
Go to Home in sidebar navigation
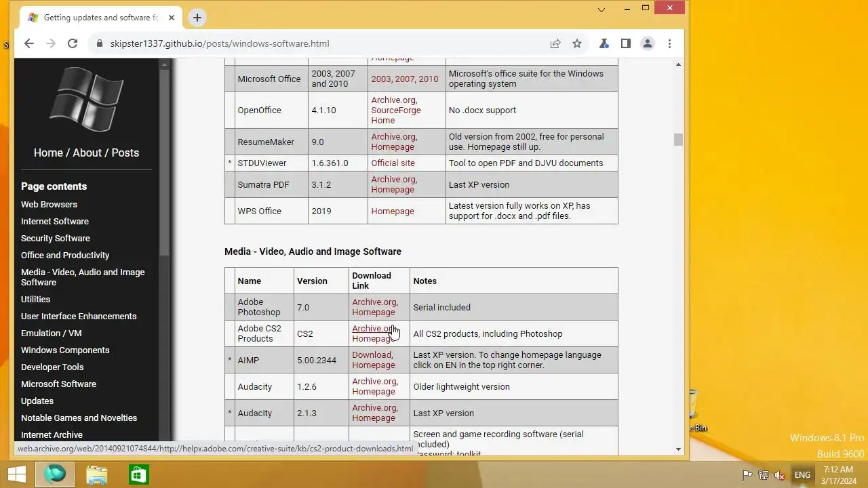48,152
